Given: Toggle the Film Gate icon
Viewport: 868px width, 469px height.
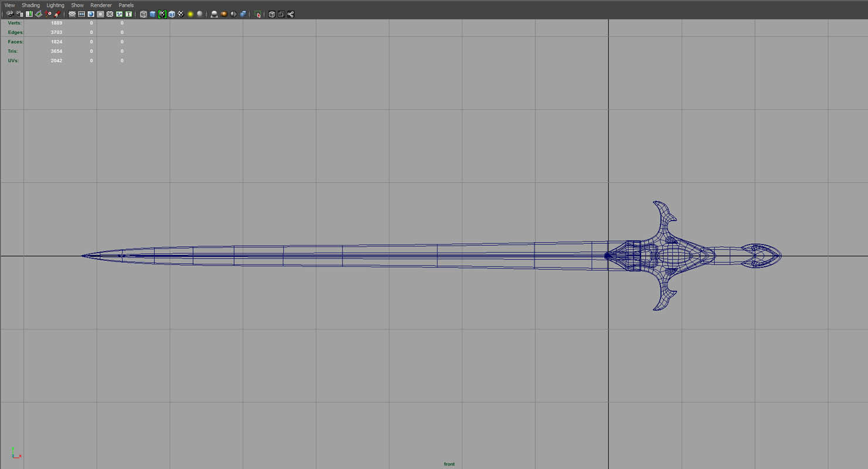Looking at the screenshot, I should (82, 14).
